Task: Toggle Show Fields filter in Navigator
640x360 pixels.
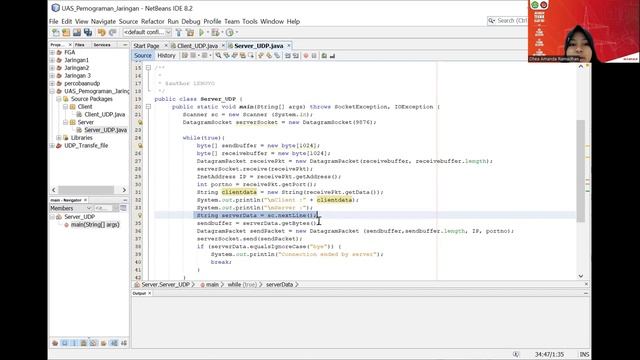Action: [x=65, y=343]
